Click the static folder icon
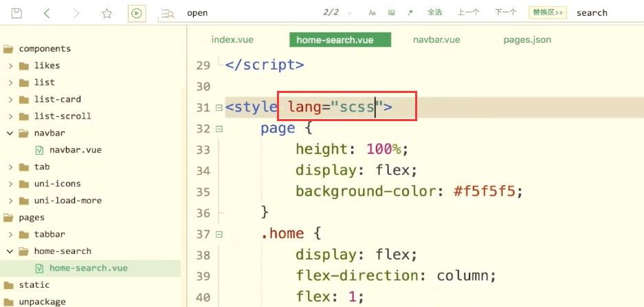Image resolution: width=644 pixels, height=307 pixels. tap(8, 285)
